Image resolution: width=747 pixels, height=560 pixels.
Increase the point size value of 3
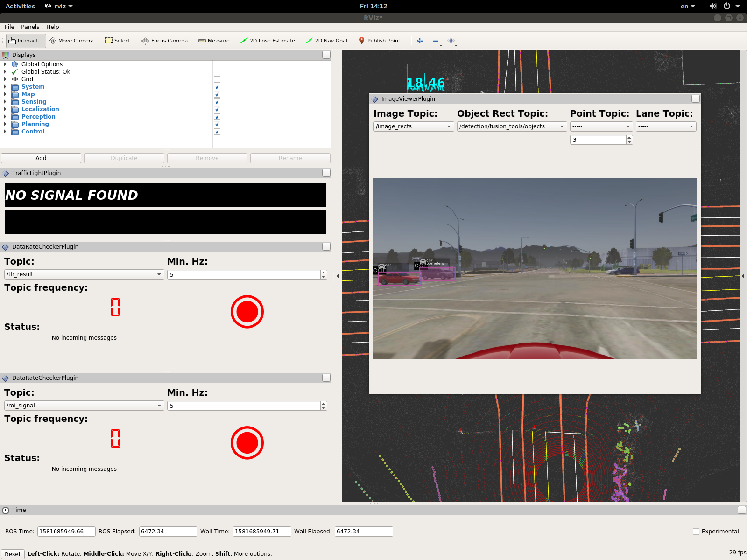tap(629, 138)
